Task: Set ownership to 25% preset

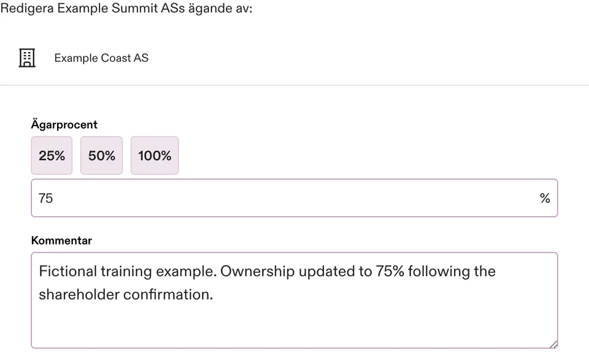Action: tap(52, 156)
